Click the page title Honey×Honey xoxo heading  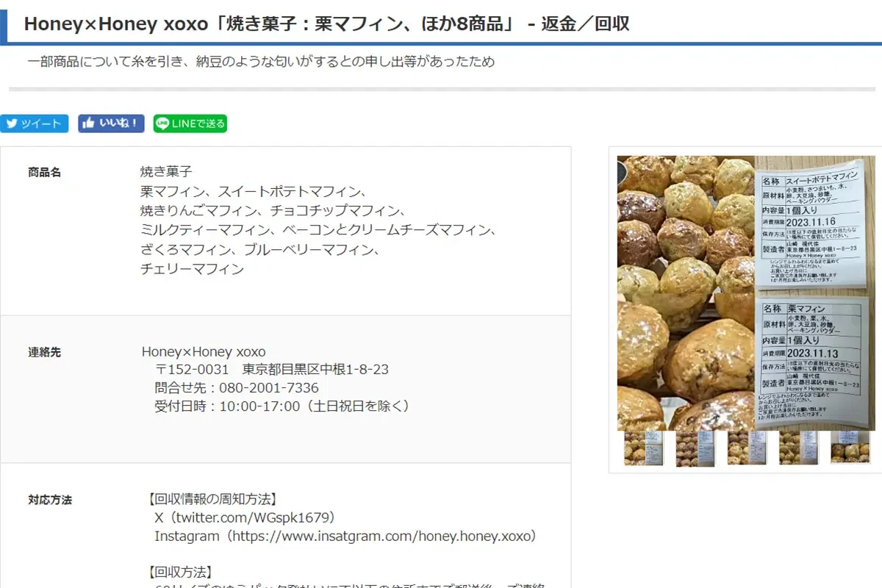[x=326, y=24]
